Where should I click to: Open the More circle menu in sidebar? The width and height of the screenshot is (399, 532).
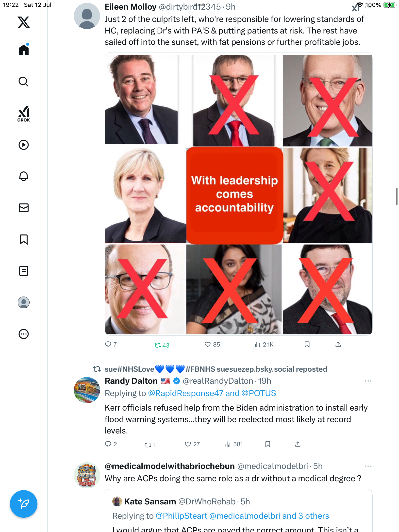click(24, 334)
